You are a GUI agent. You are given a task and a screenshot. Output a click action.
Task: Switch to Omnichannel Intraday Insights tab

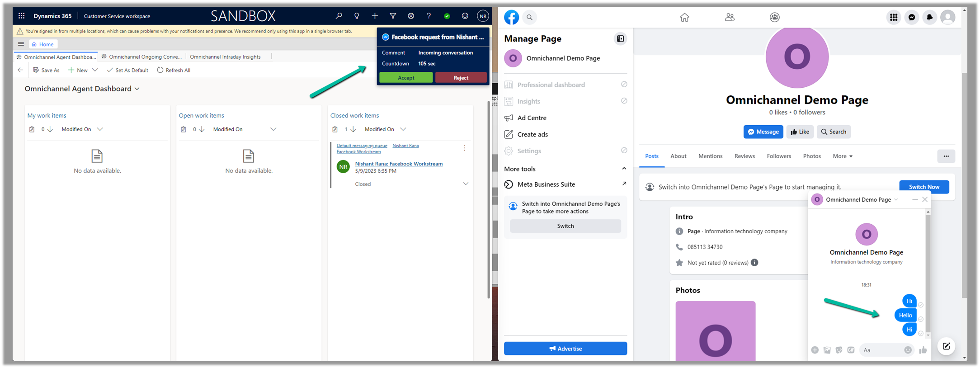click(225, 57)
